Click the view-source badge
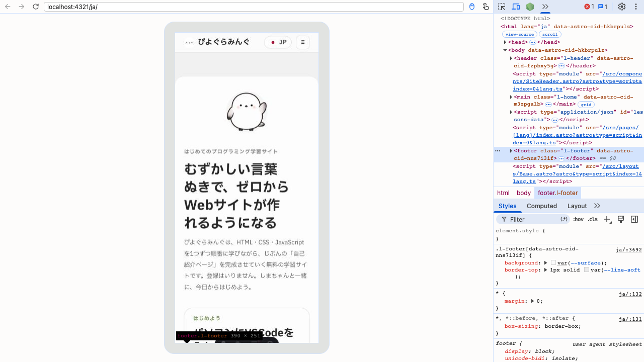The width and height of the screenshot is (644, 362). tap(519, 34)
